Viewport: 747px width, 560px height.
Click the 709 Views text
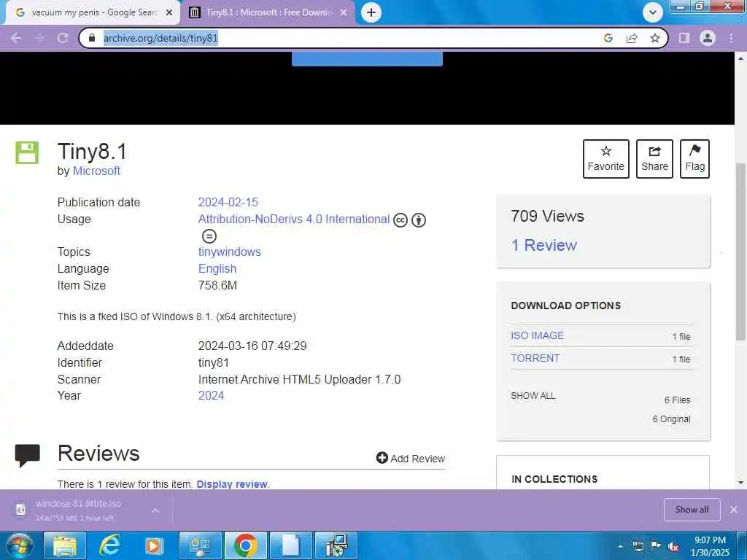click(x=547, y=216)
